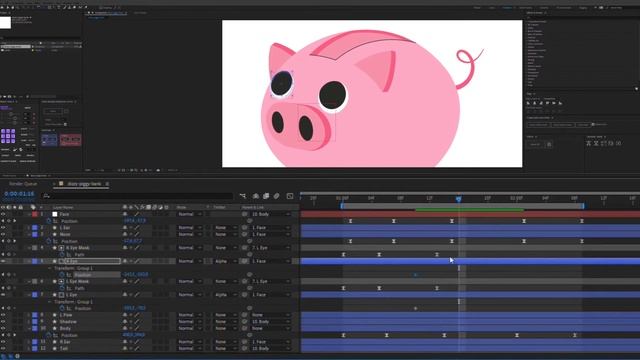Open the L Eye track matte Alpha dropdown
The image size is (640, 360).
click(225, 295)
